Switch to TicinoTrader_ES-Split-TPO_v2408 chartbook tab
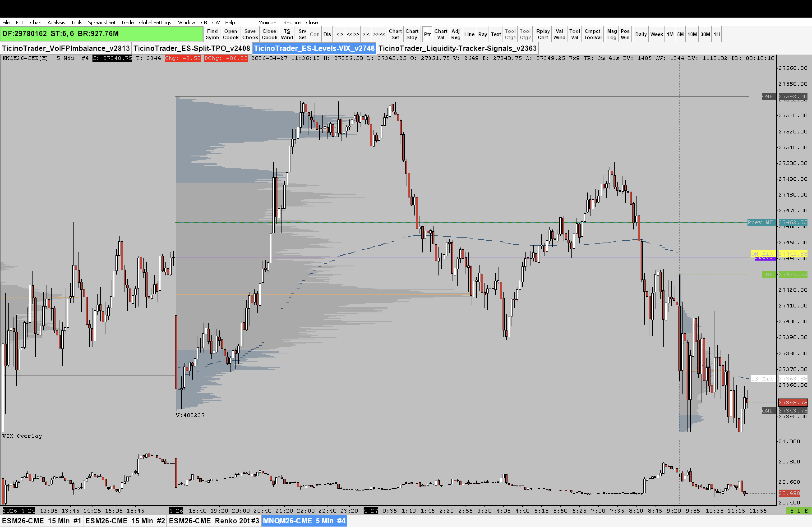812x527 pixels. point(191,48)
